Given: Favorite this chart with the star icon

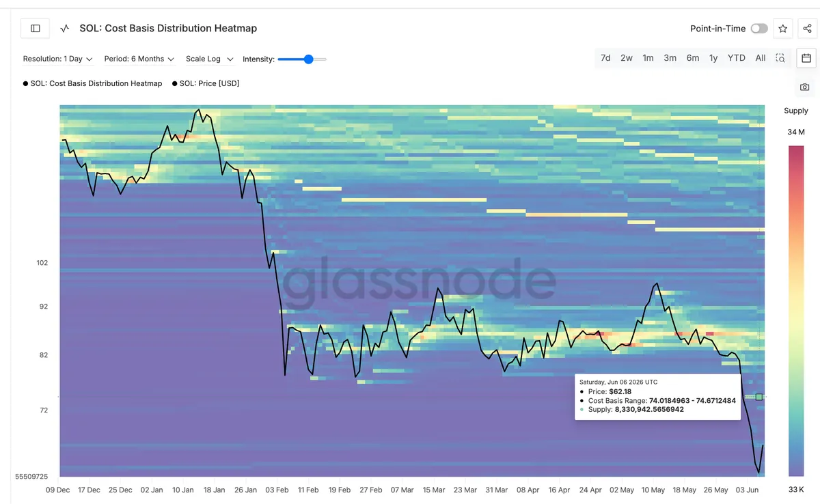Looking at the screenshot, I should pos(783,29).
